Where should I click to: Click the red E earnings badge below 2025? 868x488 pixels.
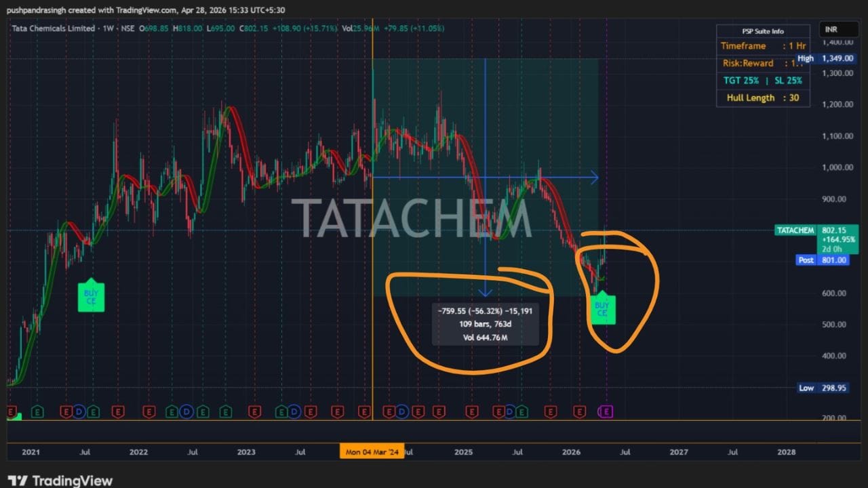click(x=471, y=411)
